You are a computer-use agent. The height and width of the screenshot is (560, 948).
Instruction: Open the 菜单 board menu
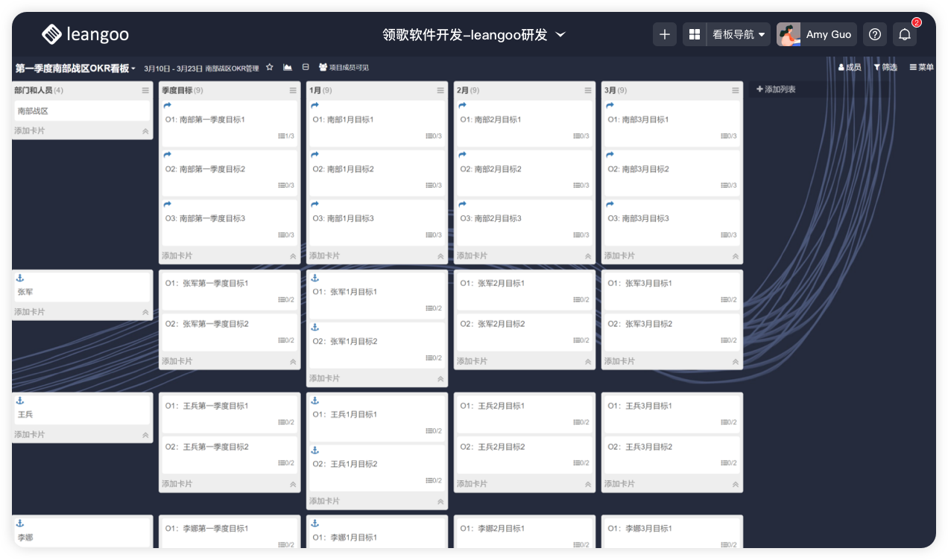pyautogui.click(x=921, y=68)
